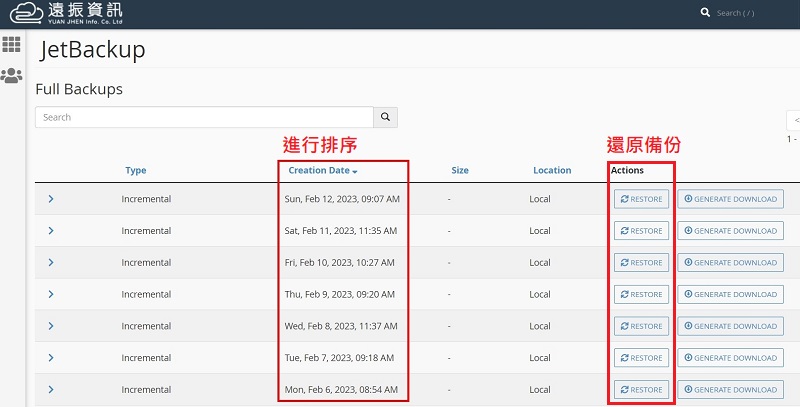The image size is (800, 407).
Task: Generate download for Feb 6 backup
Action: [731, 389]
